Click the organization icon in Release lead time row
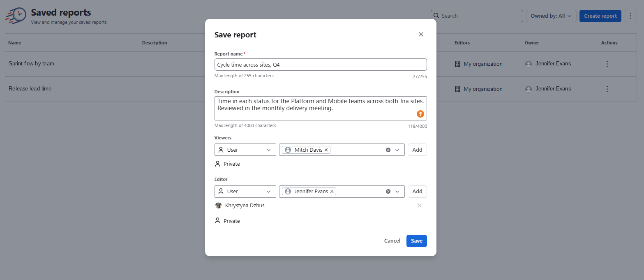This screenshot has width=644, height=280. click(x=457, y=89)
